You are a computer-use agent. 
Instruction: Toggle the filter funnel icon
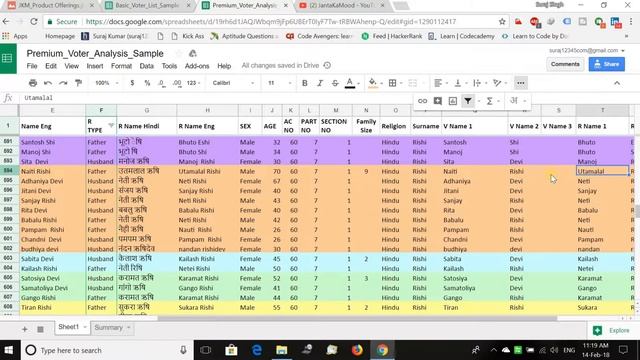468,101
